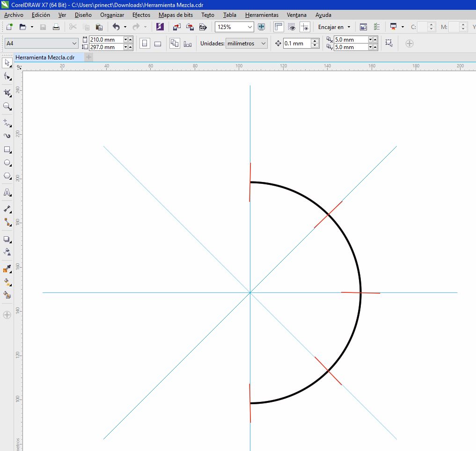Open the Unidades milímetros dropdown
This screenshot has height=451, width=476.
tap(264, 44)
